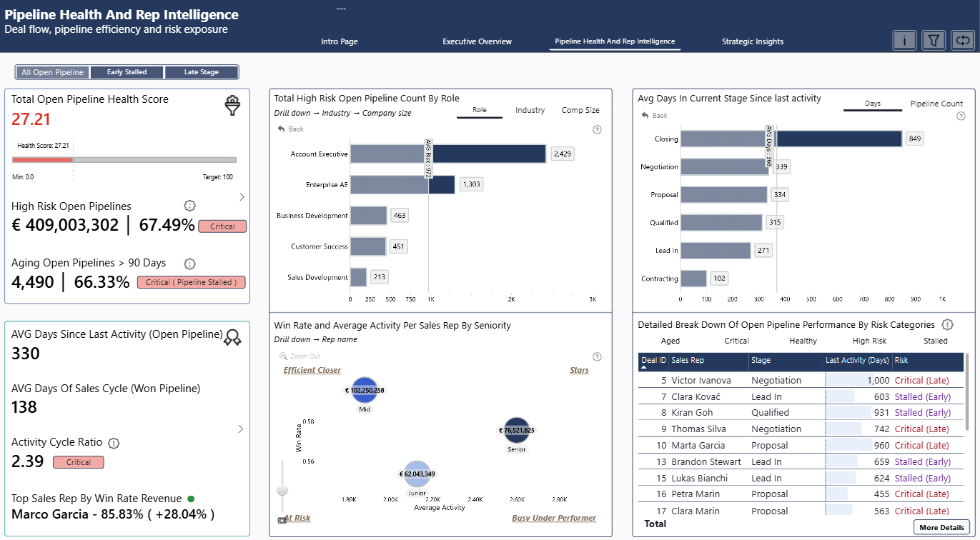Open the info icon in the header

[904, 41]
